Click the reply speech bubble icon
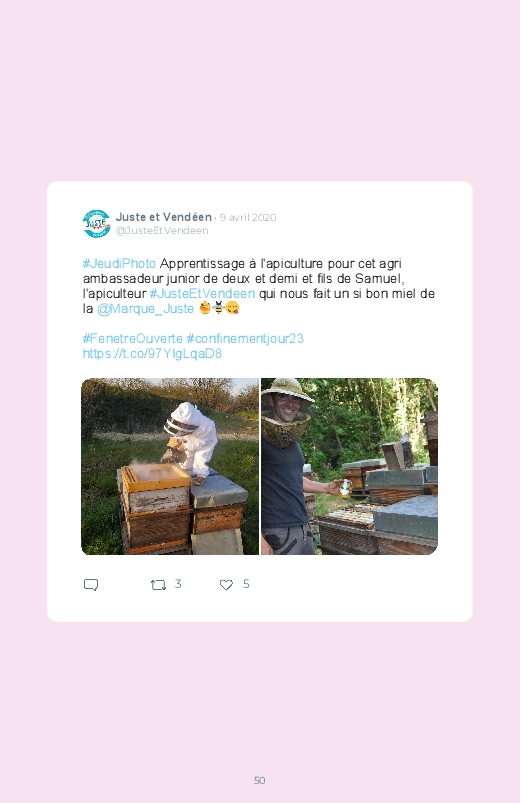 point(91,585)
